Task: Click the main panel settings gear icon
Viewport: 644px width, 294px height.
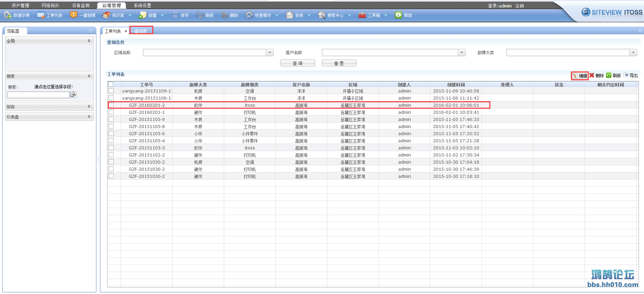Action: [x=640, y=31]
